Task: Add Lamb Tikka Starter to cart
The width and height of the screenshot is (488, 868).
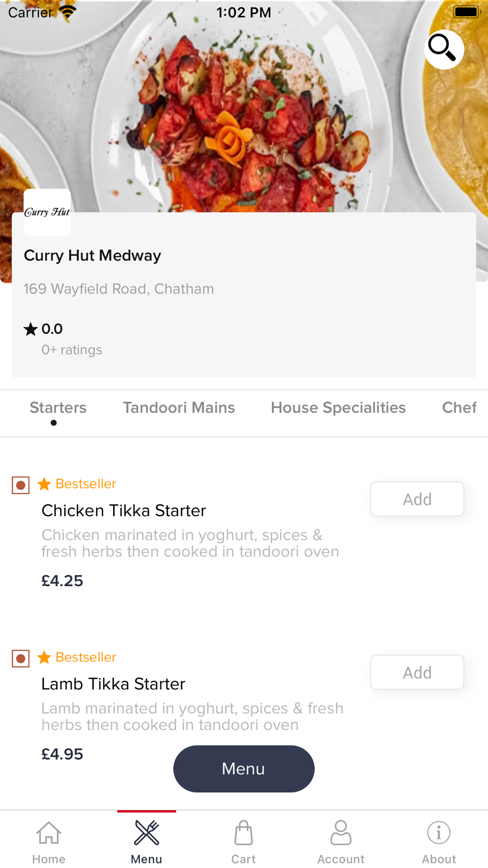Action: (417, 672)
